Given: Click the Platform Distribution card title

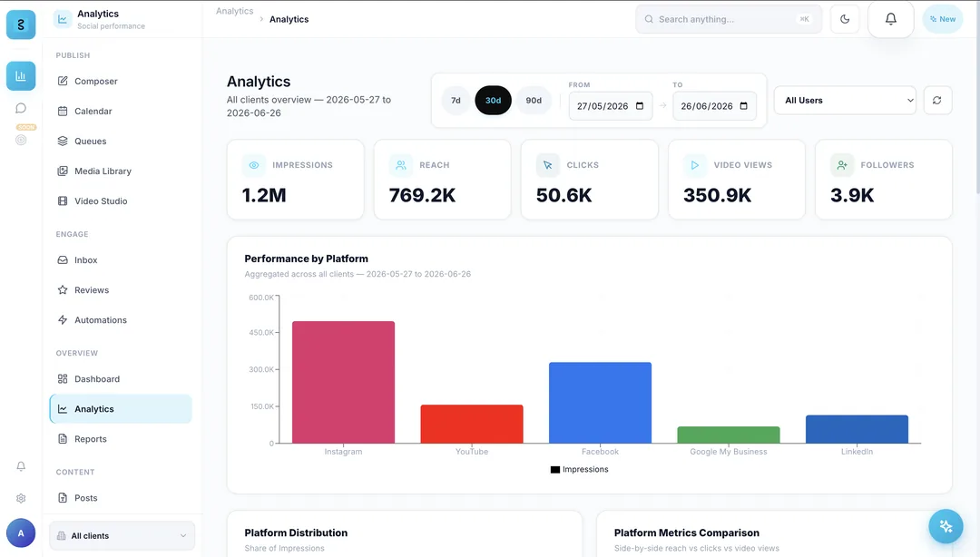Looking at the screenshot, I should pyautogui.click(x=296, y=533).
